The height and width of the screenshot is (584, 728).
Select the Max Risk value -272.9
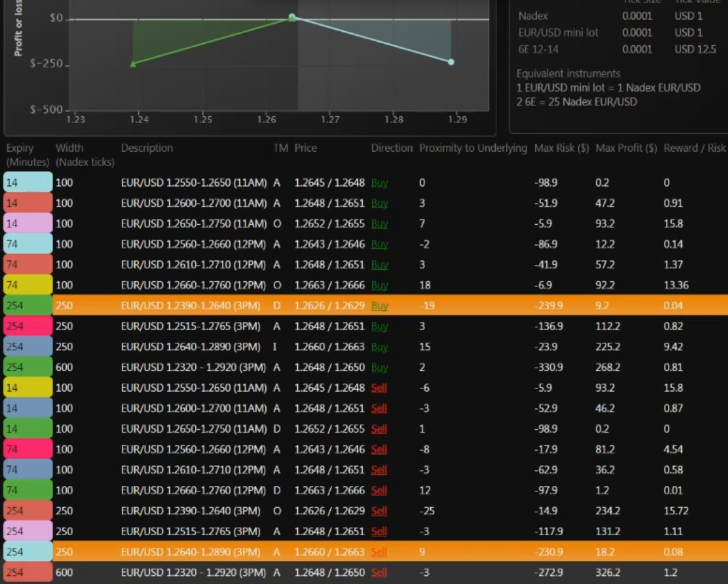[548, 572]
